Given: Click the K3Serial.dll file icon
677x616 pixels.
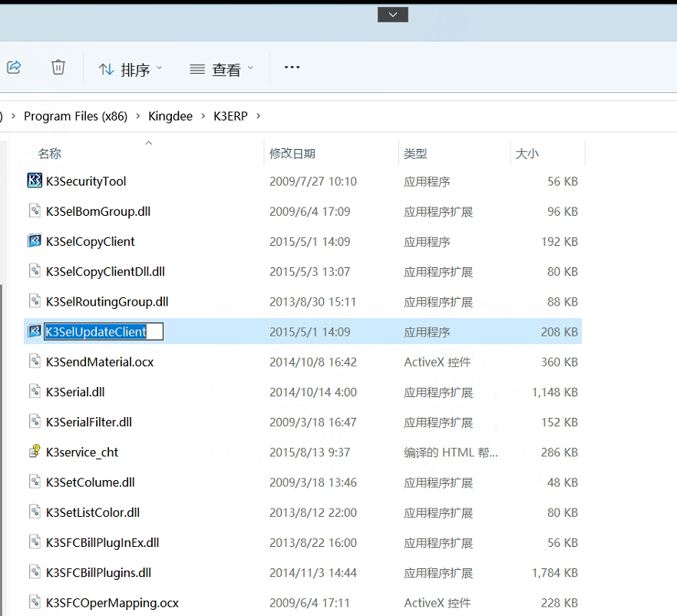Looking at the screenshot, I should click(x=35, y=391).
